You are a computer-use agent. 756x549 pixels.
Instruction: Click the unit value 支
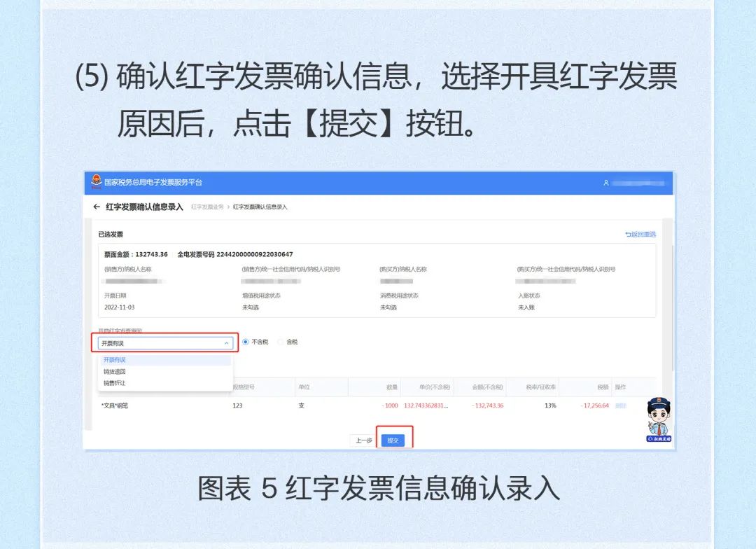(301, 405)
